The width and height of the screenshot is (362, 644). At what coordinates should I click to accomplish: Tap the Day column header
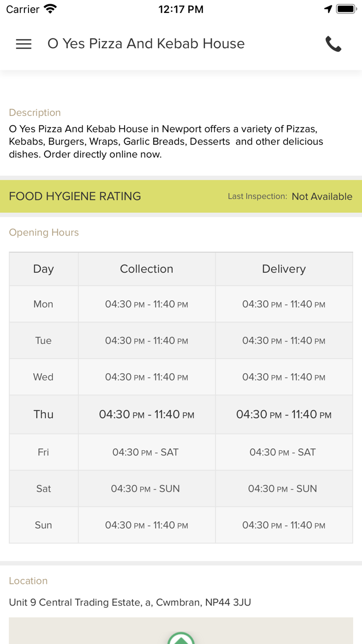[43, 269]
